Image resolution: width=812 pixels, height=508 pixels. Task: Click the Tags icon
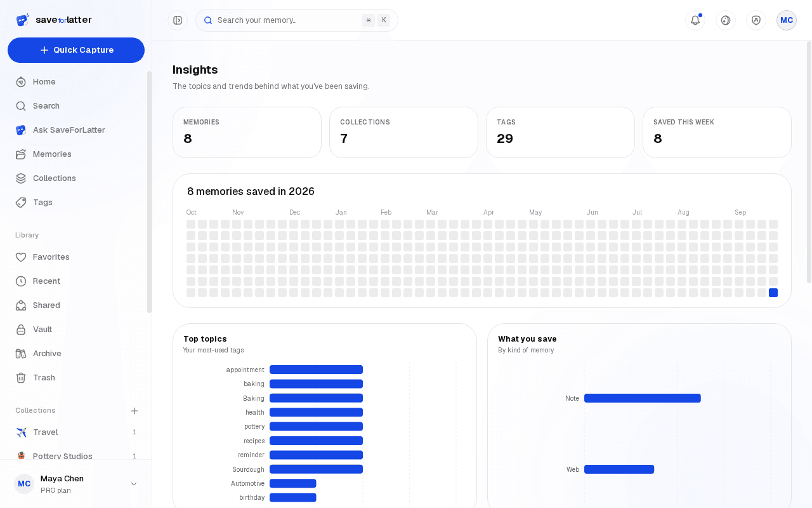(21, 203)
